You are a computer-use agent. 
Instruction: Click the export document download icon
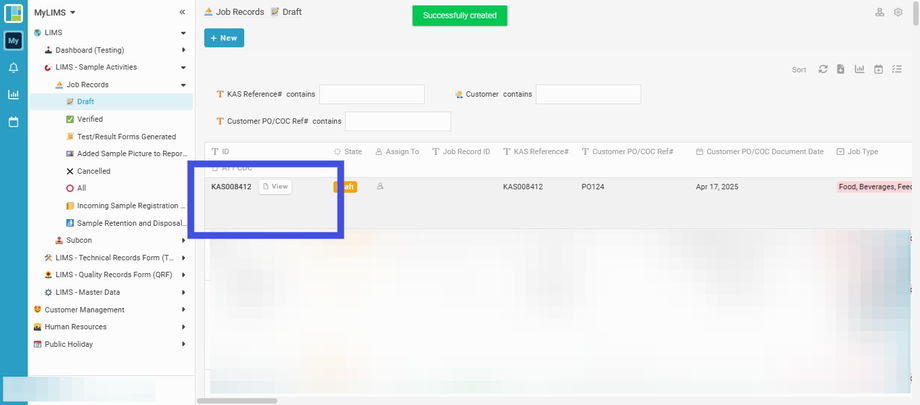click(841, 69)
